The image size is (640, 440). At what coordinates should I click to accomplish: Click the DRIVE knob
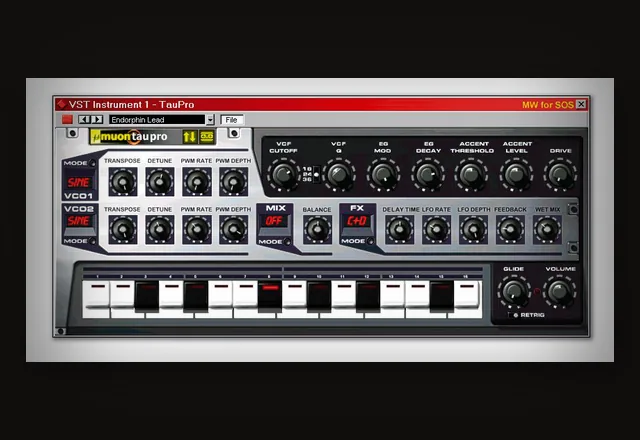point(560,175)
